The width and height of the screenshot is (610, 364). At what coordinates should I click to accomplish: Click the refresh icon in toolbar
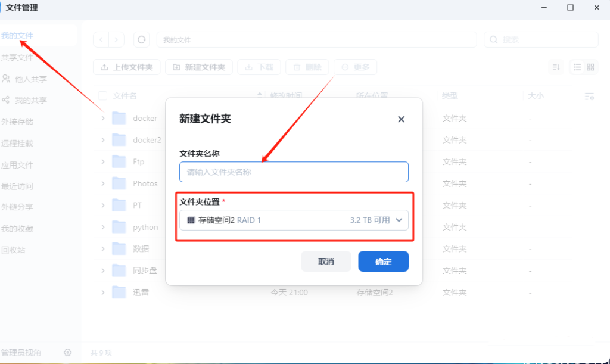click(x=141, y=40)
